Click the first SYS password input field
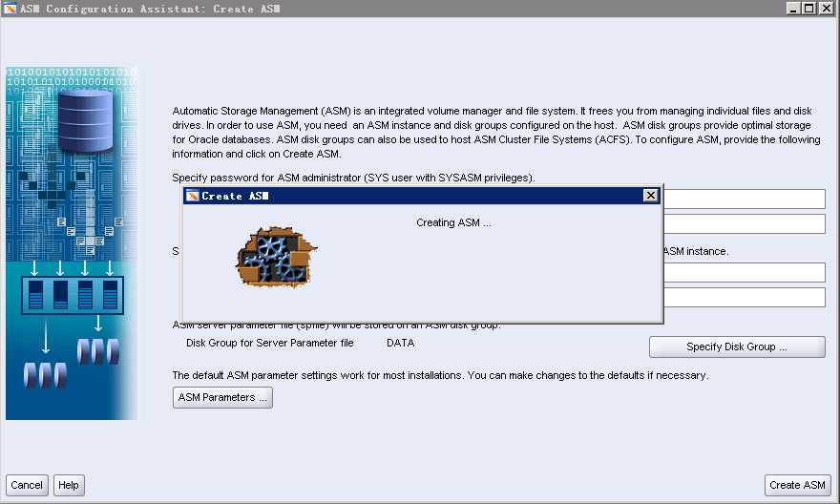This screenshot has width=840, height=504. click(x=745, y=199)
